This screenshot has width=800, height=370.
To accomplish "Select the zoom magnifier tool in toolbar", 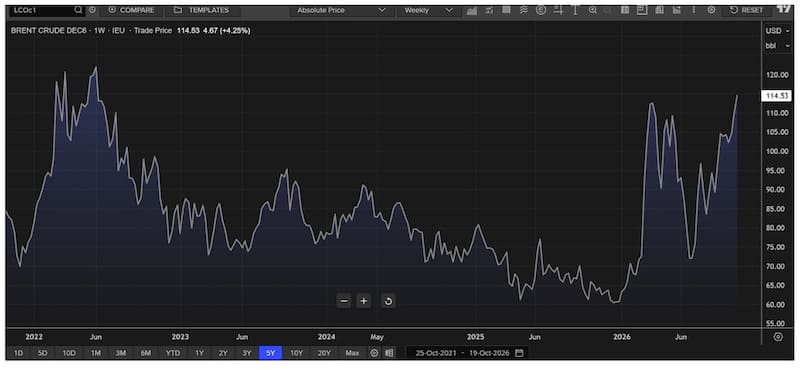I will (x=592, y=10).
